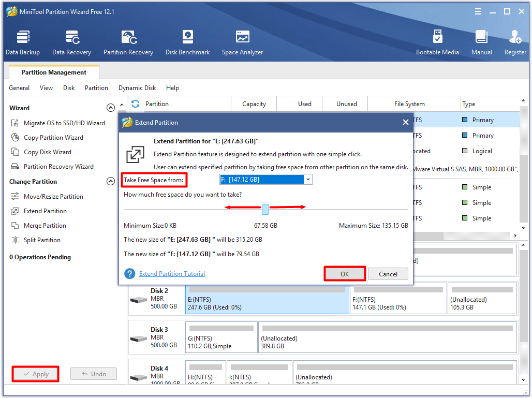Select the E:(NTFS) 247.6 GB partition block

point(267,299)
